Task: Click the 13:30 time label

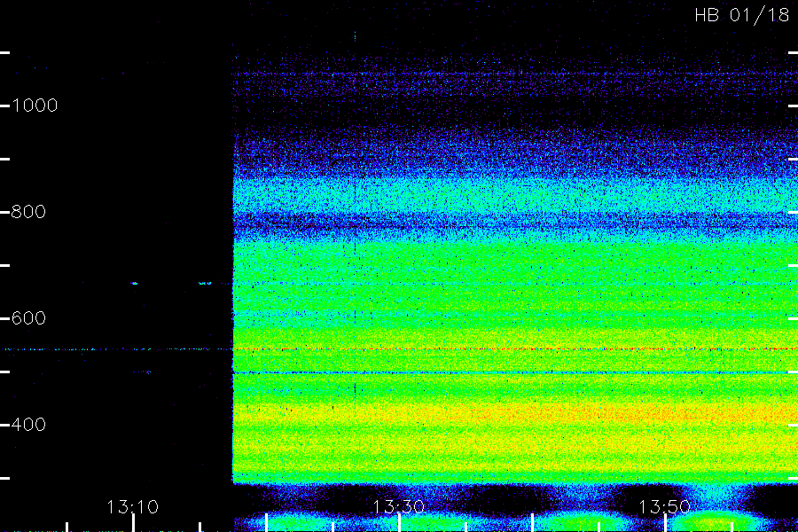Action: coord(399,507)
